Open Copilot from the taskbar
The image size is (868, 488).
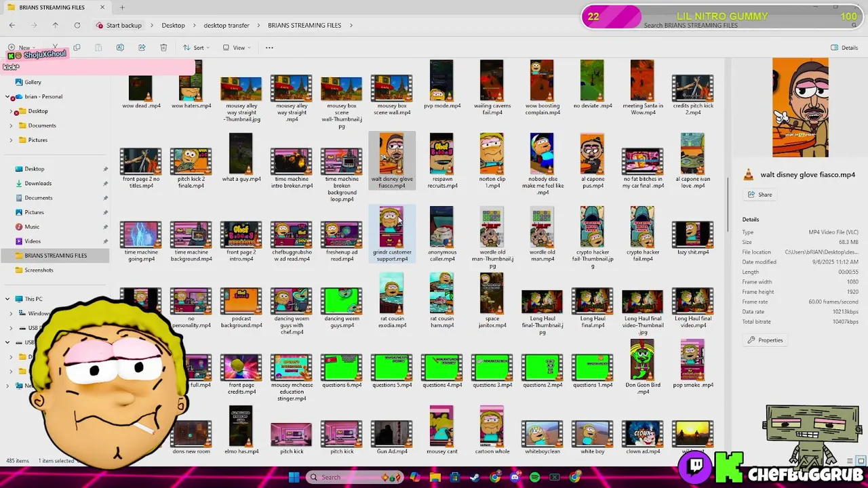[x=416, y=477]
